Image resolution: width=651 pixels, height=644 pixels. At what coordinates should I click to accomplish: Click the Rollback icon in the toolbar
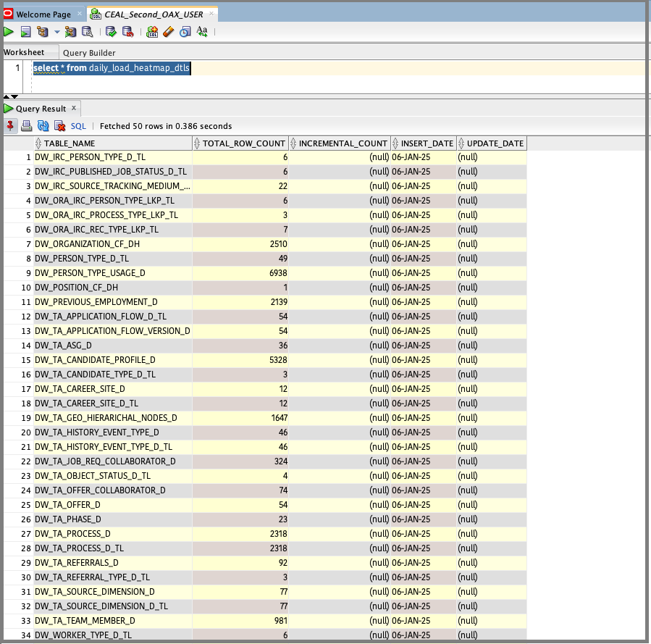[127, 32]
